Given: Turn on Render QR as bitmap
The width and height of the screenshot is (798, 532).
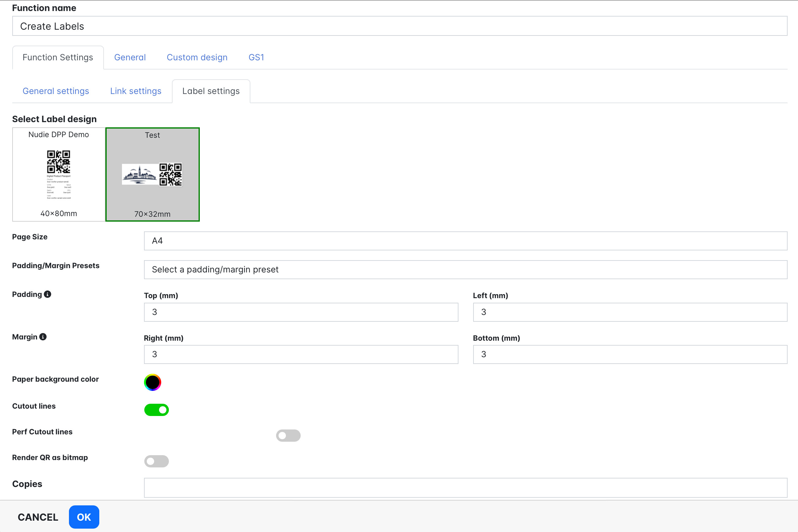Looking at the screenshot, I should pyautogui.click(x=157, y=461).
